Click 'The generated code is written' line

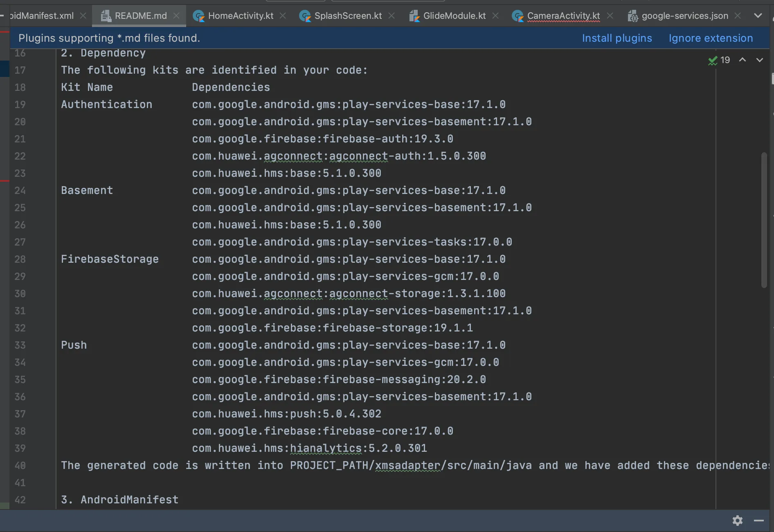click(x=415, y=465)
